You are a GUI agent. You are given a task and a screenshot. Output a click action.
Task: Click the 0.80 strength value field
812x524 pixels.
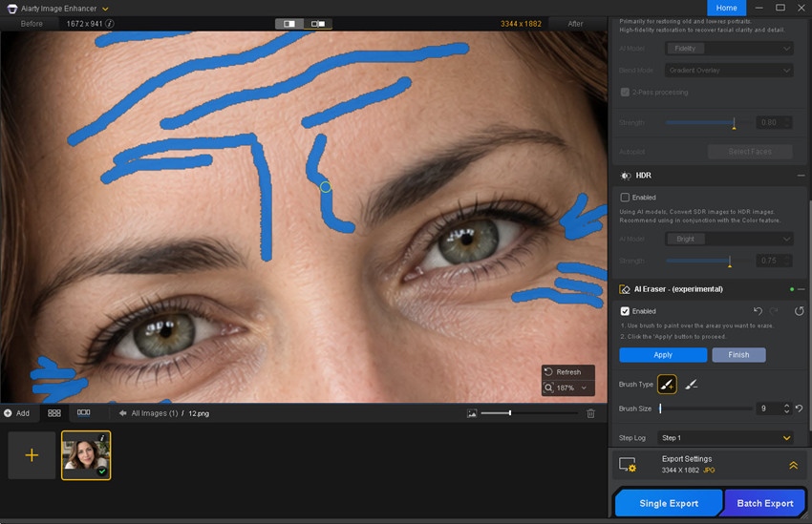[769, 122]
